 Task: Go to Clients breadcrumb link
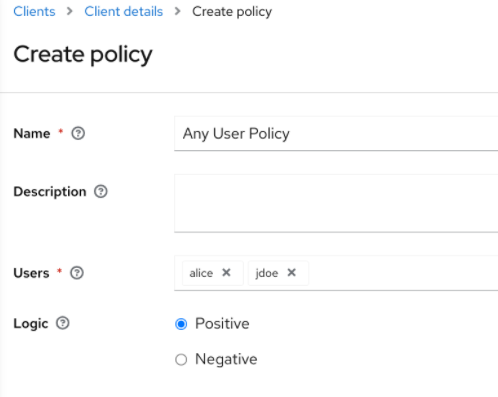point(34,11)
